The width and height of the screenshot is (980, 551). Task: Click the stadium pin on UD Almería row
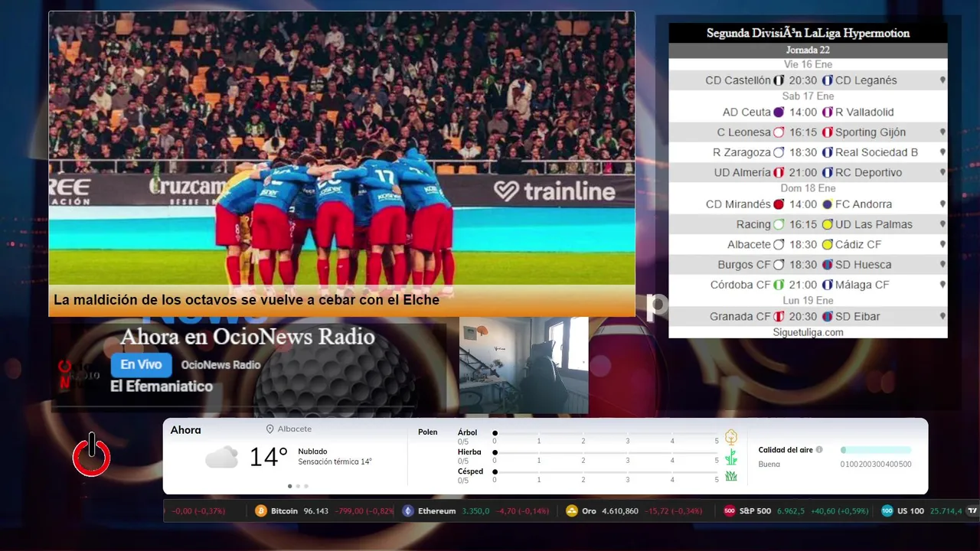tap(942, 172)
